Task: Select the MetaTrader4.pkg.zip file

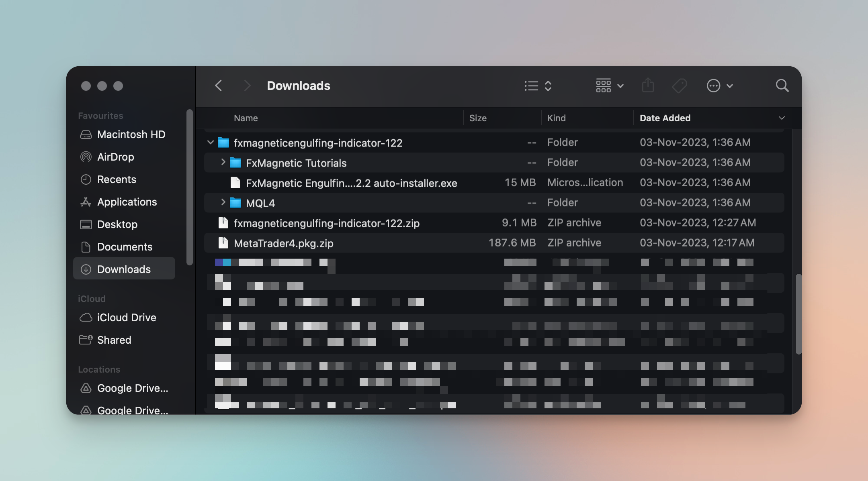Action: pyautogui.click(x=283, y=243)
